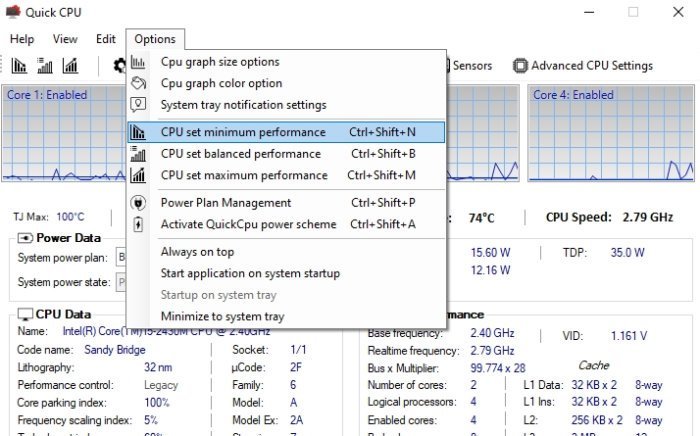Viewport: 700px width, 436px height.
Task: Choose CPU set maximum performance
Action: click(286, 175)
